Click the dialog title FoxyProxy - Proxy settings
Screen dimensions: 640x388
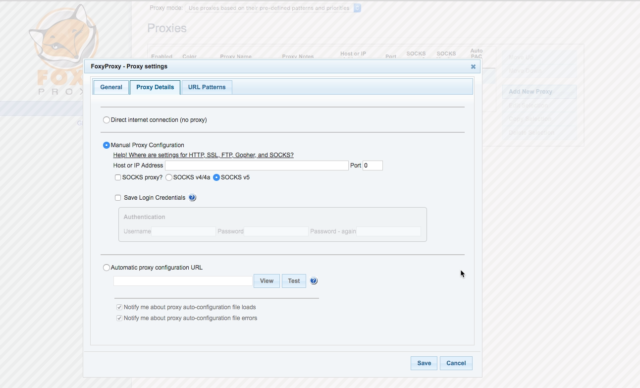pos(129,67)
